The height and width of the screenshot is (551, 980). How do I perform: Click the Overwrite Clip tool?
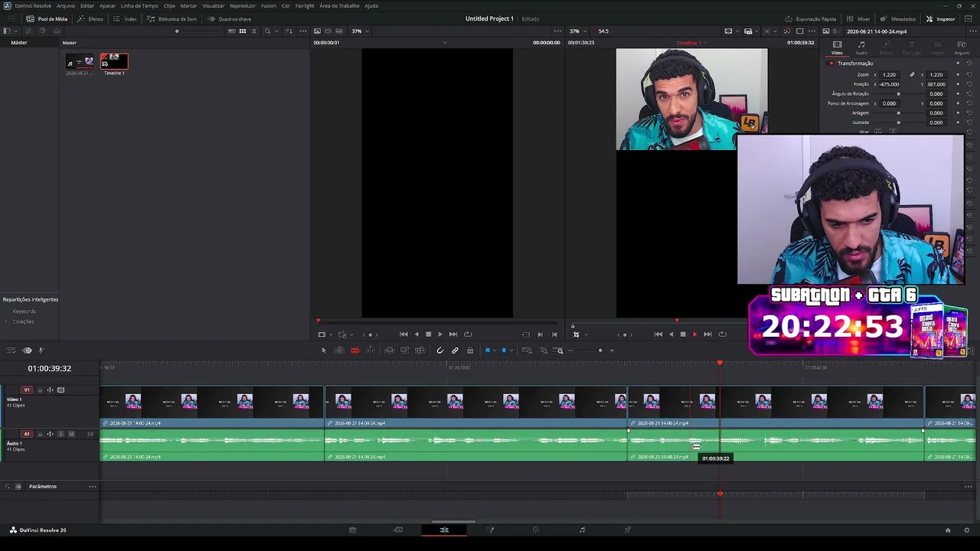[404, 350]
